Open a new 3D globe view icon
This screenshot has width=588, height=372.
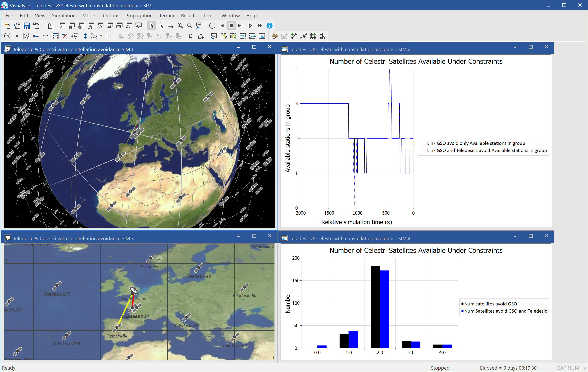coord(81,26)
